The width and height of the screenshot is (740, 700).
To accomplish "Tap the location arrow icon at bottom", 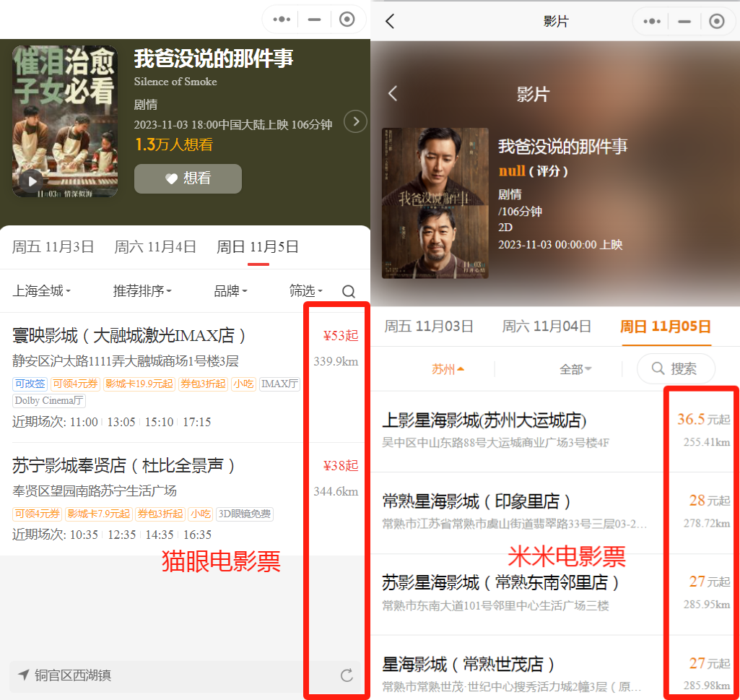I will pyautogui.click(x=23, y=675).
